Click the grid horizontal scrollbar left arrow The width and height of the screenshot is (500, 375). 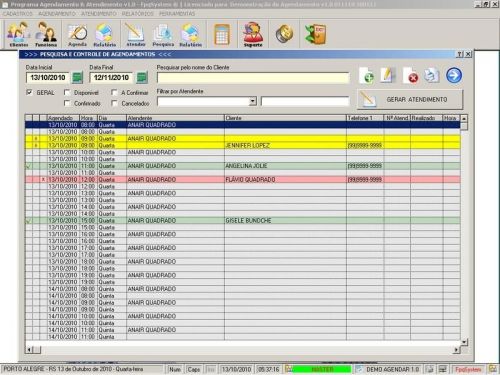coord(29,350)
